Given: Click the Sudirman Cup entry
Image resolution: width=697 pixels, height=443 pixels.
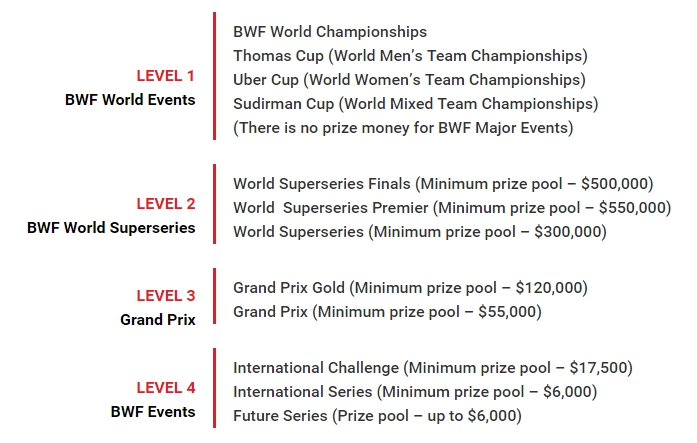Looking at the screenshot, I should pyautogui.click(x=416, y=104).
